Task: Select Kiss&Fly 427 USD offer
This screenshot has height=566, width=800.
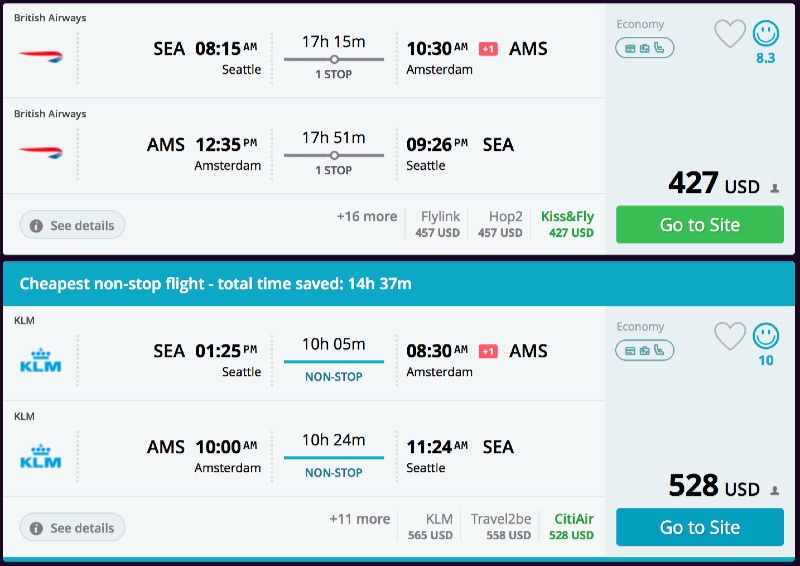Action: point(567,224)
